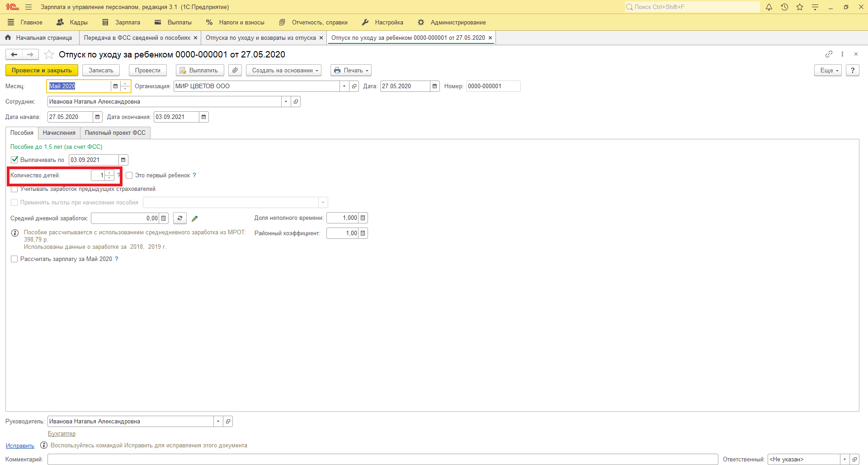Viewport: 868px width, 465px height.
Task: Check Рассчитать зарплату за Май 2020
Action: [14, 259]
